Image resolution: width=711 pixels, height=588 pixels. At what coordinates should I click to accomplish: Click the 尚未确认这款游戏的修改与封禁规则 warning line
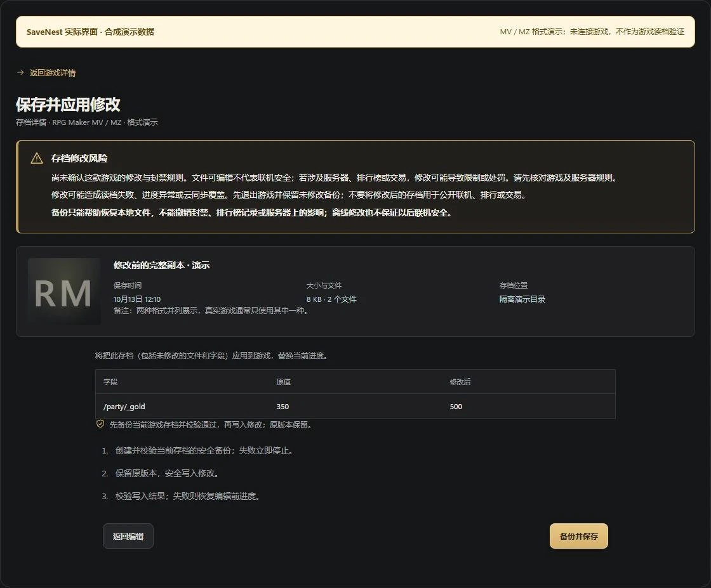coord(335,178)
